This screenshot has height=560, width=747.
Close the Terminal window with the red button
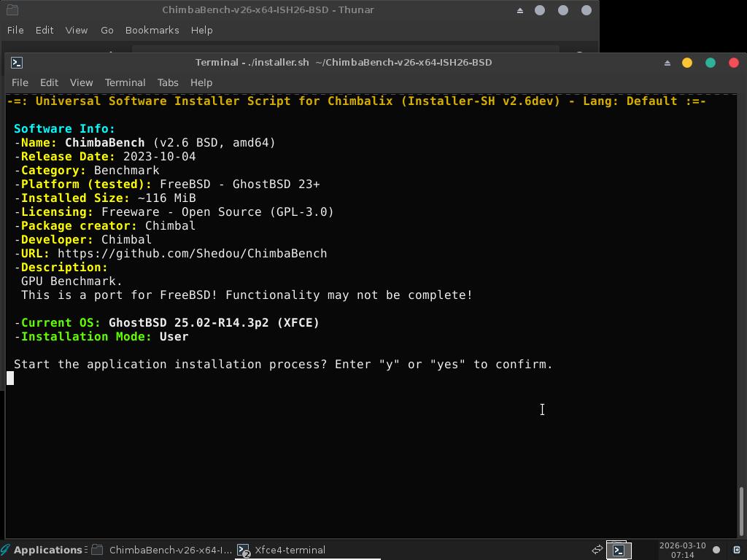pyautogui.click(x=734, y=63)
